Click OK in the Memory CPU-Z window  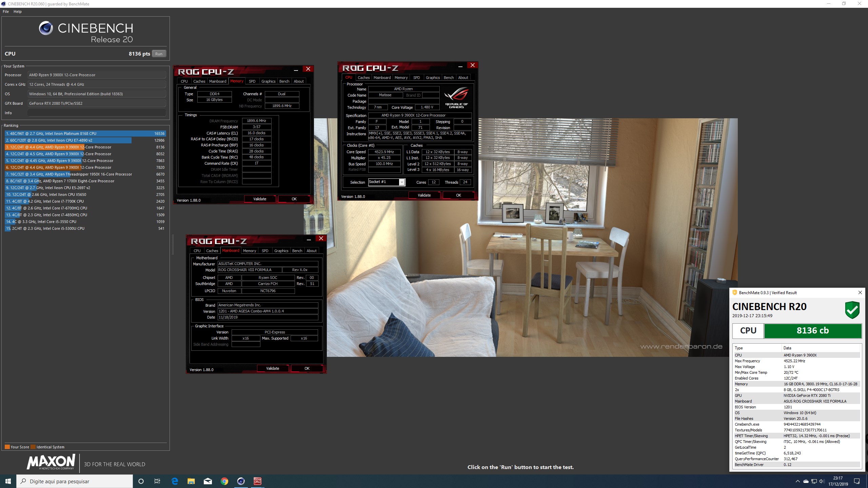(x=294, y=199)
